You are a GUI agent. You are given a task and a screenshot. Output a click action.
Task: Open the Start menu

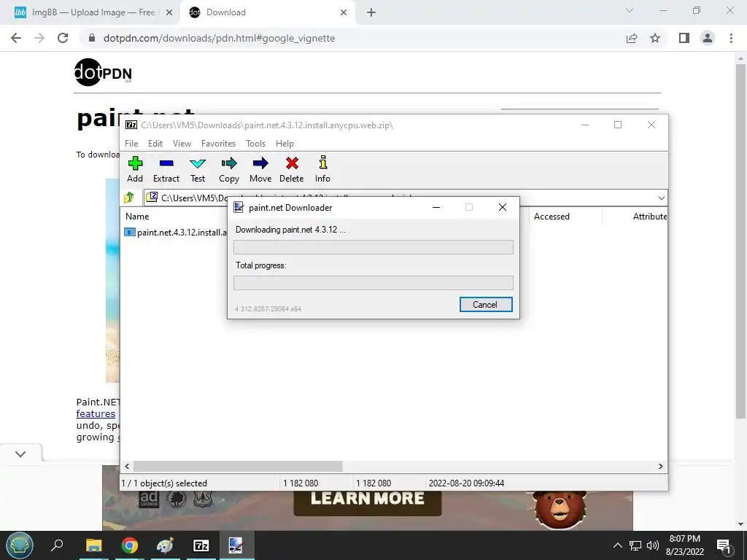point(20,545)
